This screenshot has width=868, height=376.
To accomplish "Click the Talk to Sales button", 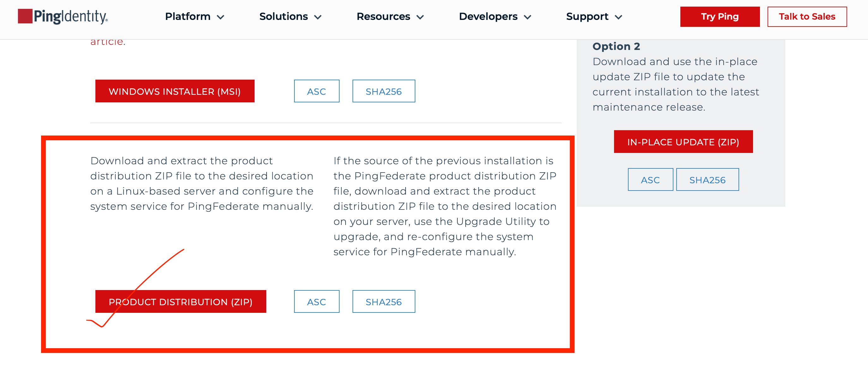I will point(807,16).
